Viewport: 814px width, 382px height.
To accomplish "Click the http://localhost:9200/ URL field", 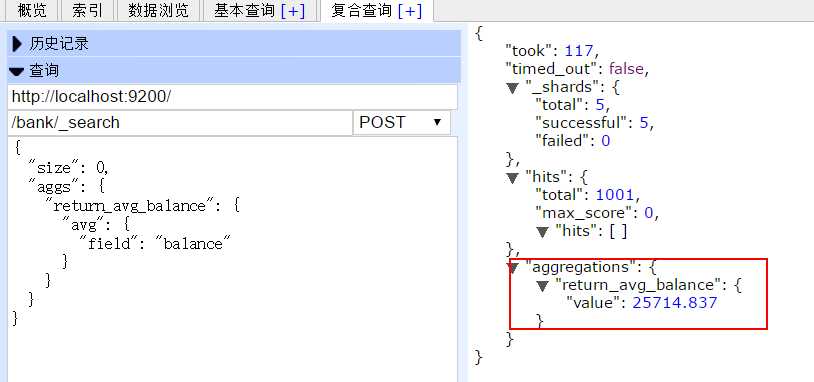I will (x=233, y=97).
